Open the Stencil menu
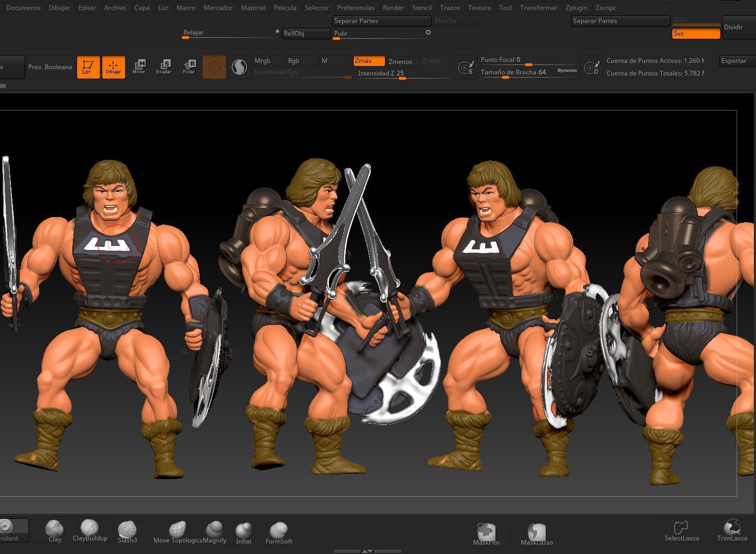The image size is (756, 554). pyautogui.click(x=422, y=8)
